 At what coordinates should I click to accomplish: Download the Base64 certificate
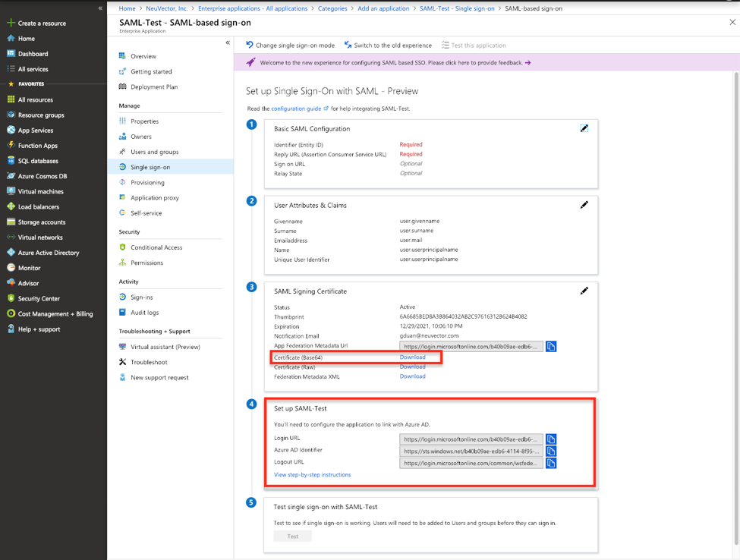(x=411, y=357)
